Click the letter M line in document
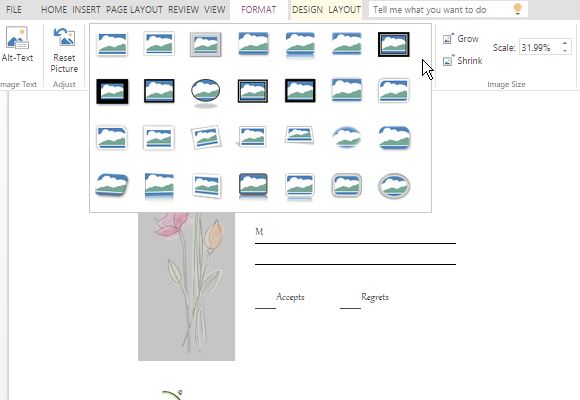Viewport: 580px width, 400px height. (x=259, y=232)
